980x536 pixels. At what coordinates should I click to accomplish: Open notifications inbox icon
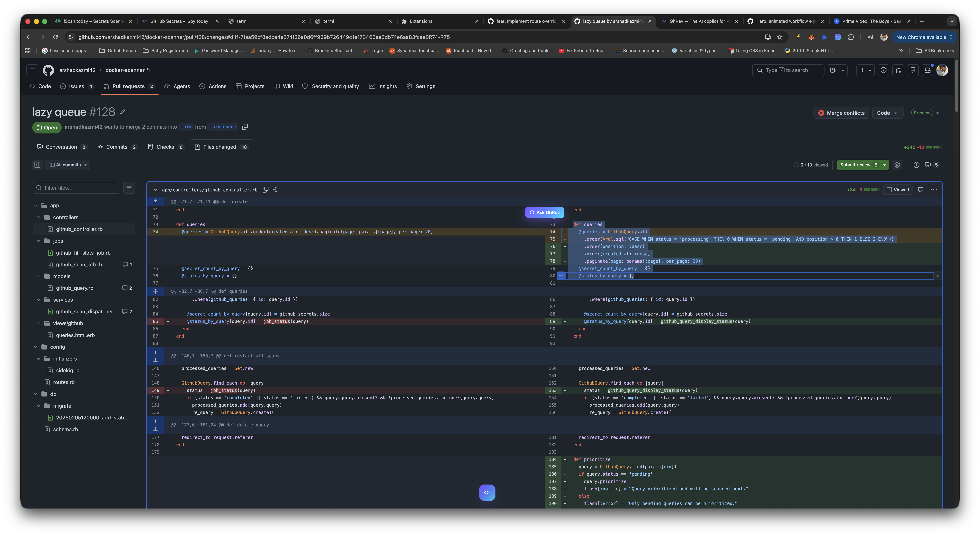click(928, 70)
